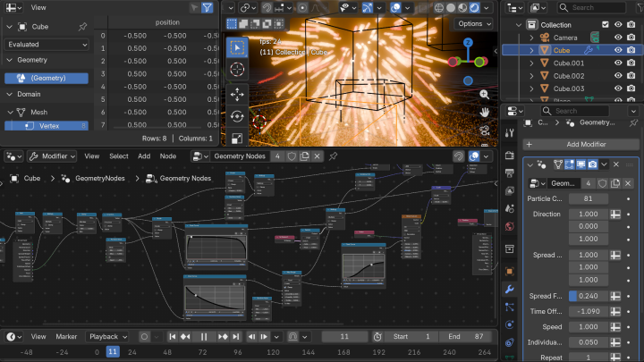Image resolution: width=644 pixels, height=362 pixels.
Task: Activate the Rotate tool in viewport
Action: click(x=237, y=116)
